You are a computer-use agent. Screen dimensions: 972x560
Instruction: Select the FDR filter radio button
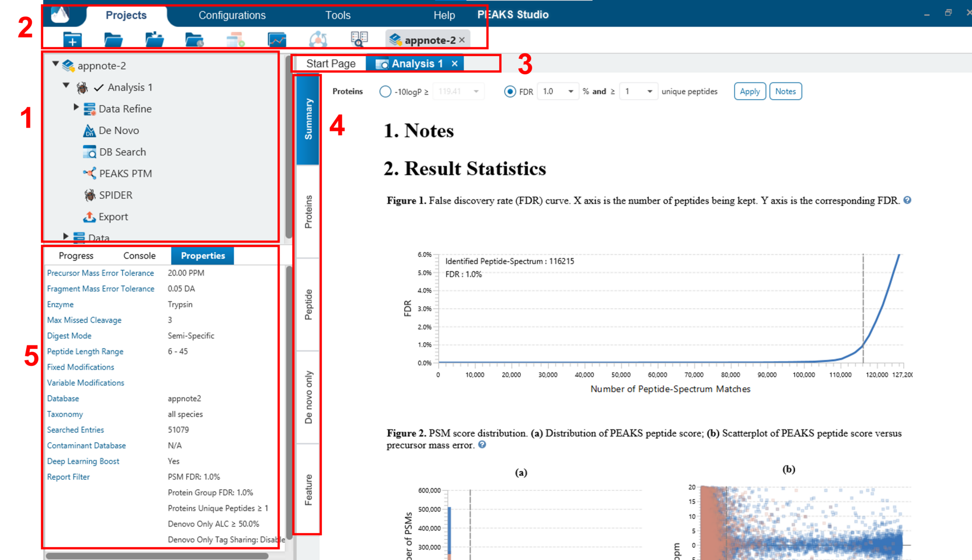click(510, 92)
